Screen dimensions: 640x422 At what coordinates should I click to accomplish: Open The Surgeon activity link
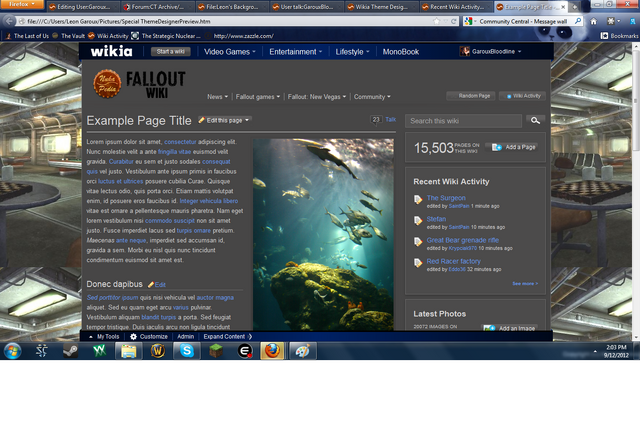point(446,198)
